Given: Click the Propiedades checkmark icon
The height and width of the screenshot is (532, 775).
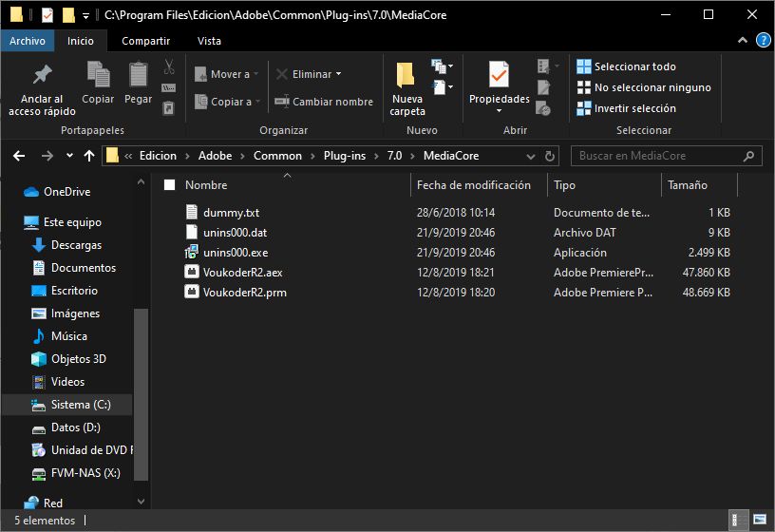Looking at the screenshot, I should (x=499, y=75).
